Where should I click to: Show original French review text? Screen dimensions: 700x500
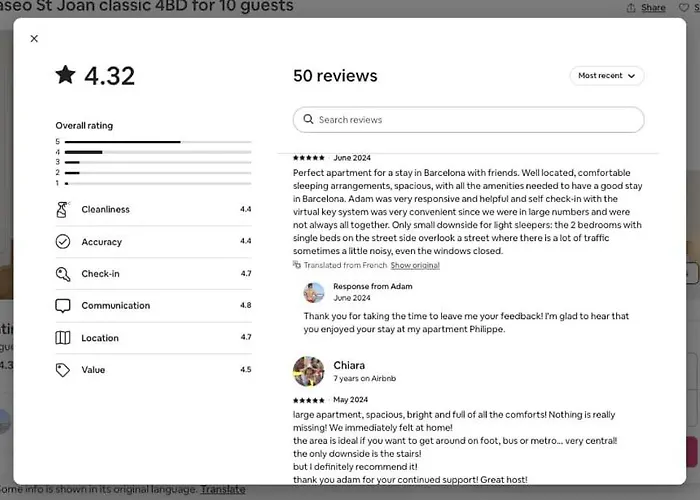click(x=415, y=265)
